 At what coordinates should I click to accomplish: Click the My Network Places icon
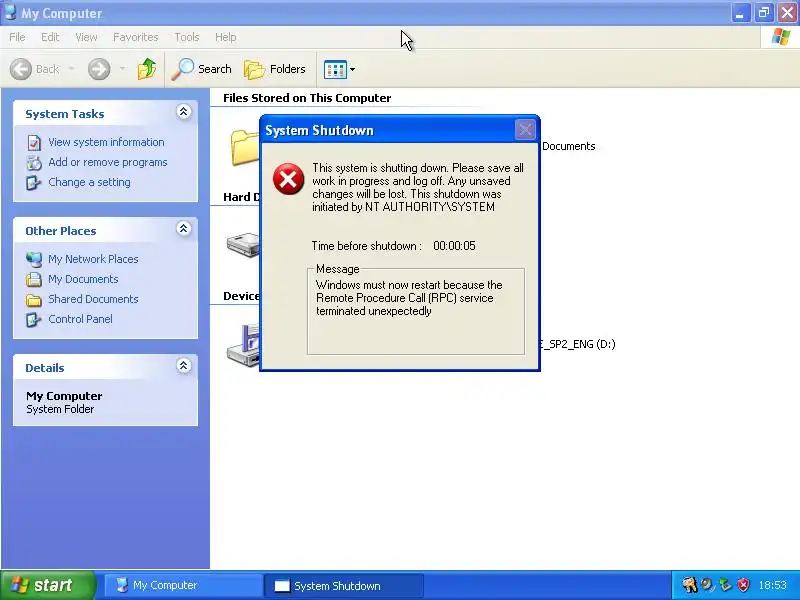click(34, 259)
